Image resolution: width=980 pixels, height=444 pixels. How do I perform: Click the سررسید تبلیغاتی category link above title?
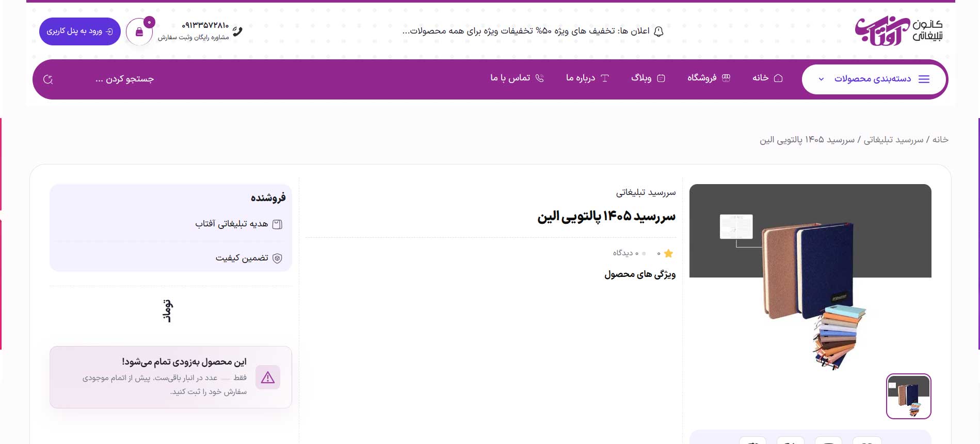pyautogui.click(x=646, y=192)
